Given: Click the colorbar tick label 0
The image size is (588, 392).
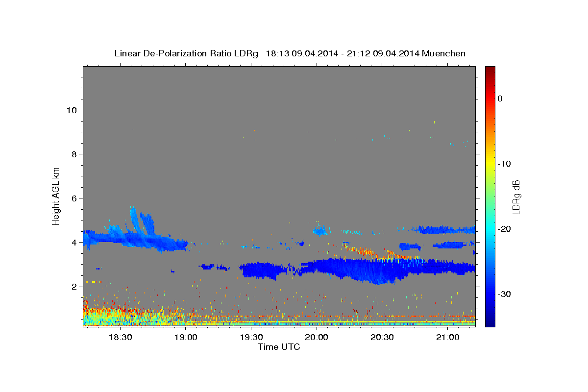Looking at the screenshot, I should (x=500, y=98).
